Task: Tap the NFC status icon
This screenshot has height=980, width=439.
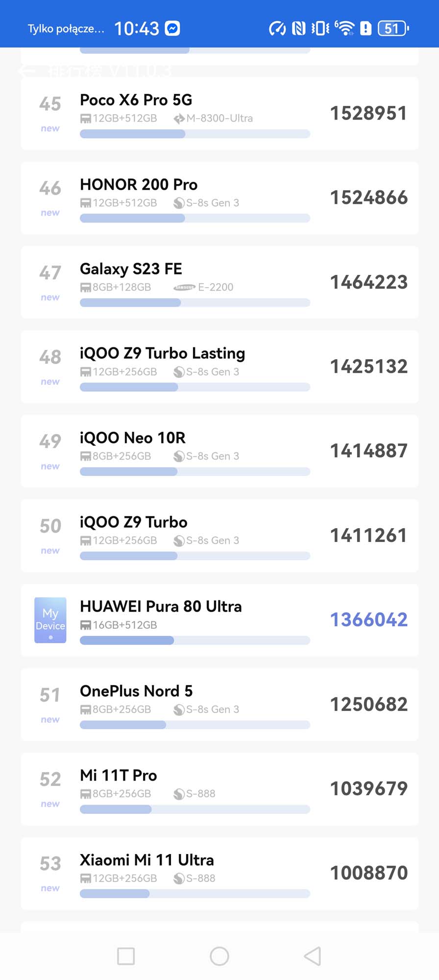Action: pos(298,28)
